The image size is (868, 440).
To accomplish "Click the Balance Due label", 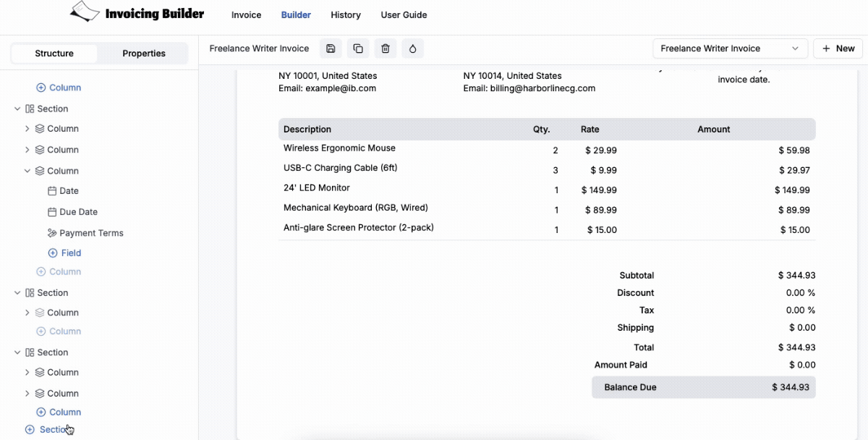I will click(x=631, y=387).
